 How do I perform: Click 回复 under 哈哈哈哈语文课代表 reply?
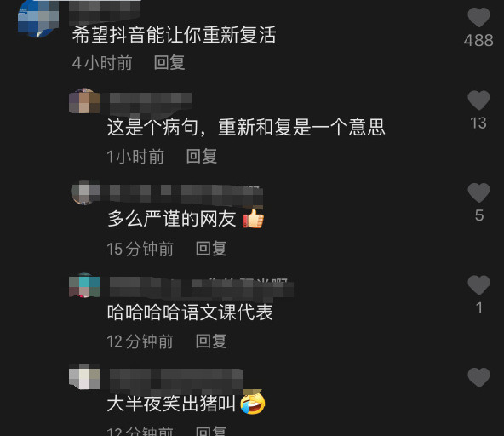click(x=211, y=341)
